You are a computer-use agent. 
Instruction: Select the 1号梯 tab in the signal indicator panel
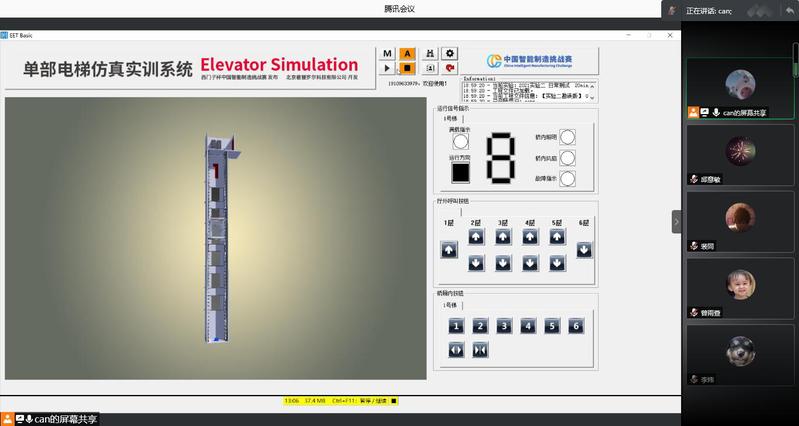pyautogui.click(x=451, y=118)
